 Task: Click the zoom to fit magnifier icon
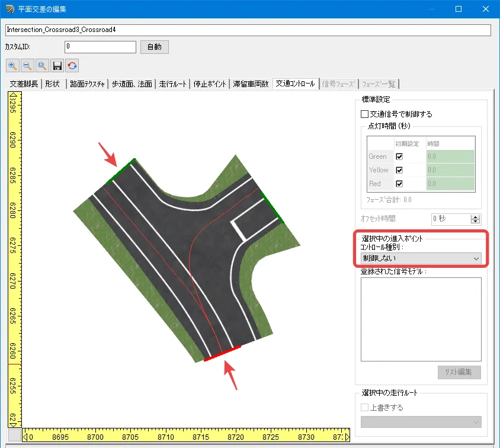pos(42,65)
